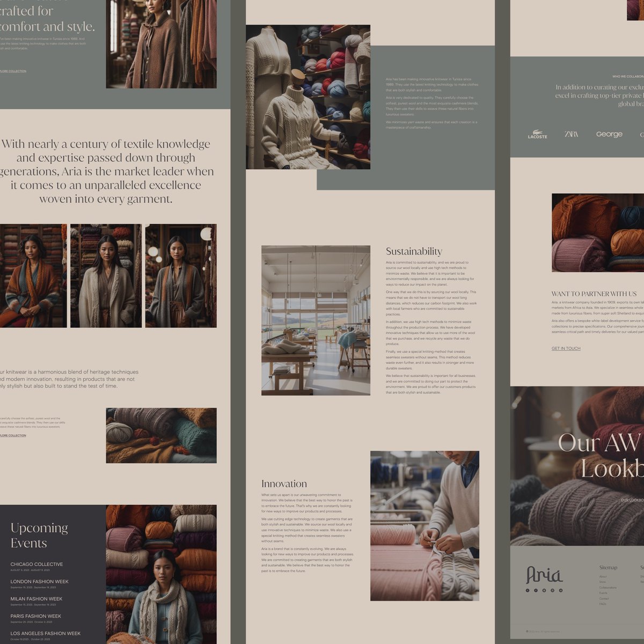Click the Sitemap heading in the footer
Viewport: 644px width, 644px height.
pyautogui.click(x=608, y=567)
